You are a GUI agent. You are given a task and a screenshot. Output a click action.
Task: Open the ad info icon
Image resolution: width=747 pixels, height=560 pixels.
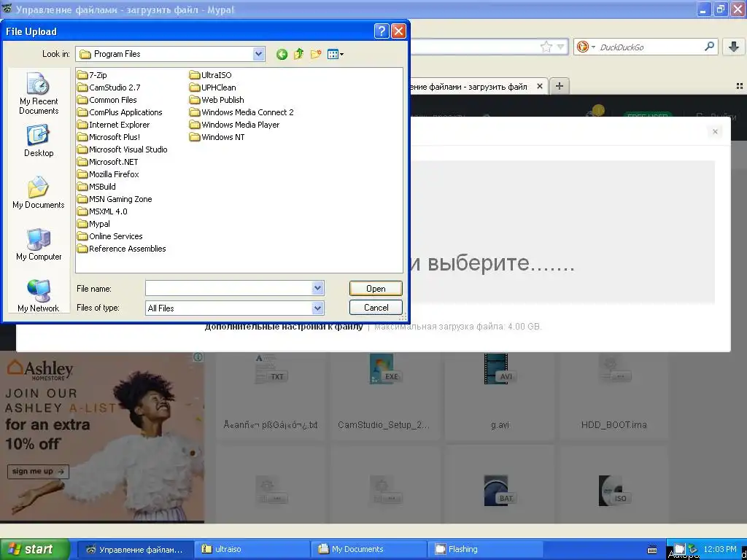pyautogui.click(x=198, y=357)
